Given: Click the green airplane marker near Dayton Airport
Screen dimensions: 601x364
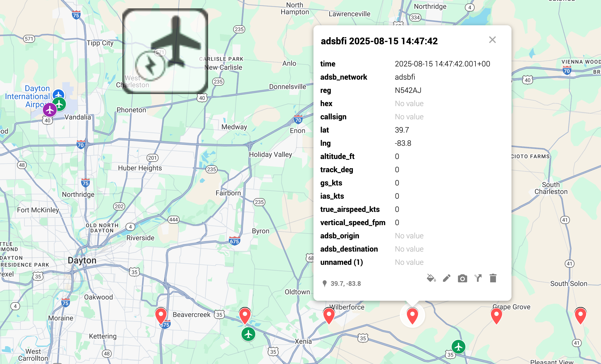Looking at the screenshot, I should pyautogui.click(x=60, y=104).
